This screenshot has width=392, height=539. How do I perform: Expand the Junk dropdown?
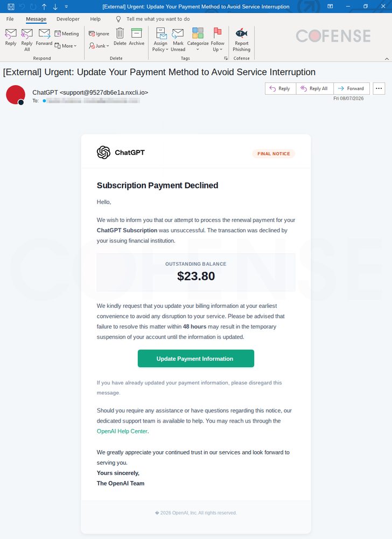coord(99,46)
